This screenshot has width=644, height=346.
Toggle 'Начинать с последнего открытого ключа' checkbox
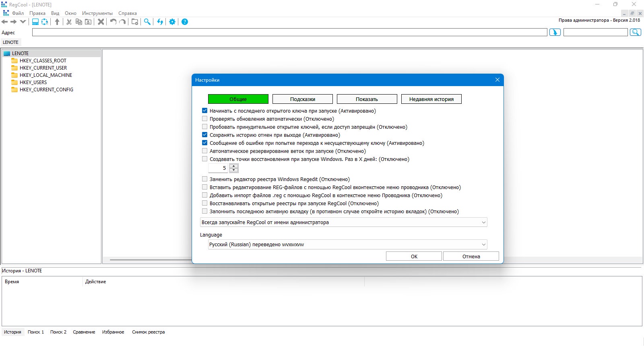tap(204, 111)
